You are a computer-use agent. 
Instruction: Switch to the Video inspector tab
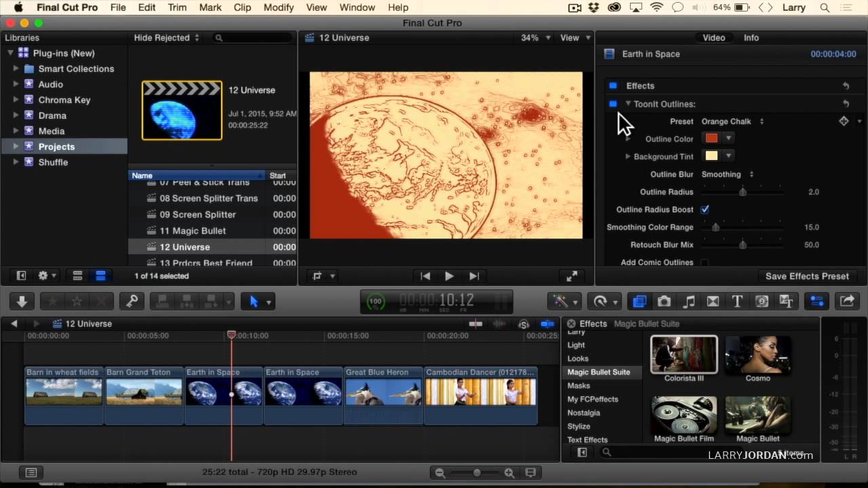[x=713, y=38]
